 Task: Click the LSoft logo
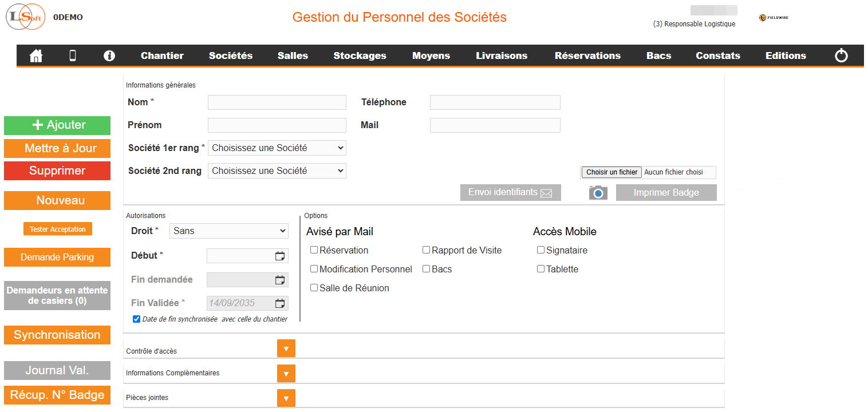(x=25, y=17)
